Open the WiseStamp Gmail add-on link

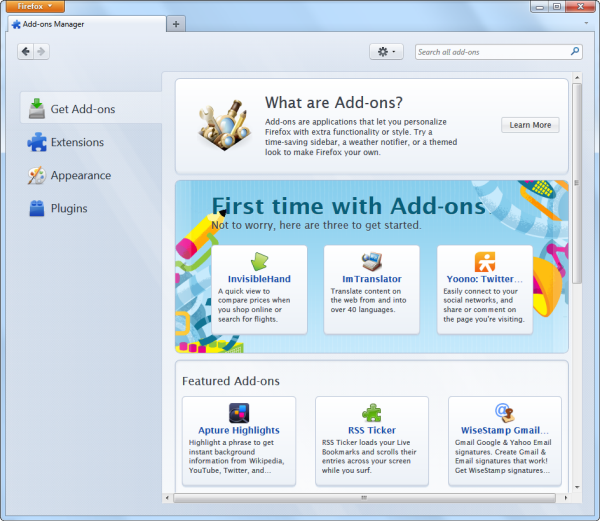[x=504, y=430]
